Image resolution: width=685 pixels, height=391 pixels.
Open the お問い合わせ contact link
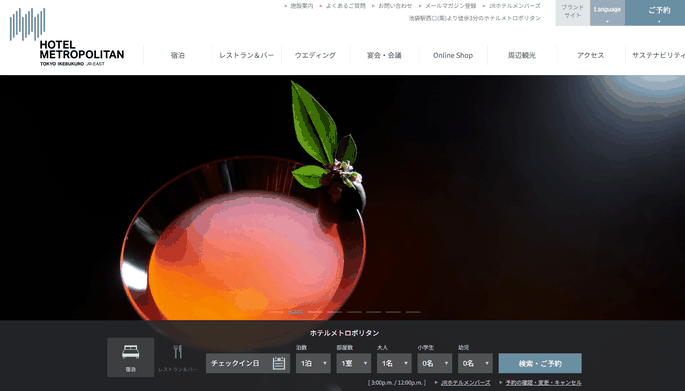(x=395, y=6)
